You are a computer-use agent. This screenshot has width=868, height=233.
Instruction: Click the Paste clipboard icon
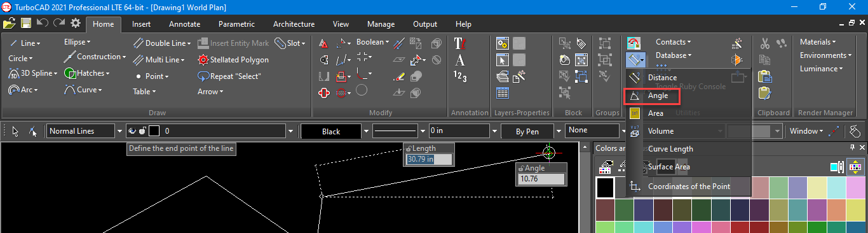765,76
